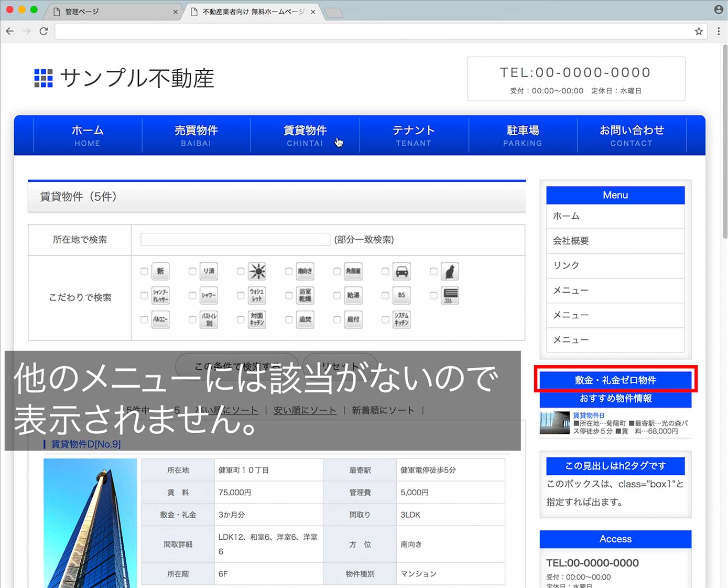The image size is (728, 588).
Task: Click the sun (sunlight) feature icon
Action: 257,271
